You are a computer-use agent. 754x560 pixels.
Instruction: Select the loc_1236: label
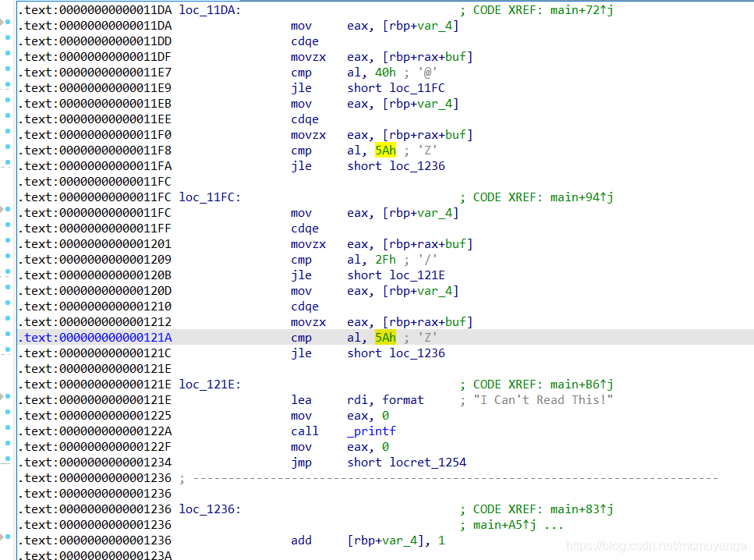[211, 509]
